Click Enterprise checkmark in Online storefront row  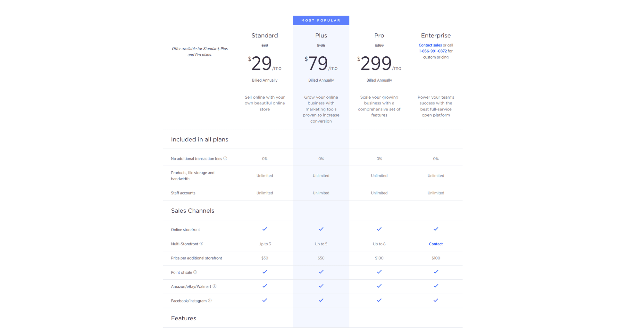coord(436,229)
